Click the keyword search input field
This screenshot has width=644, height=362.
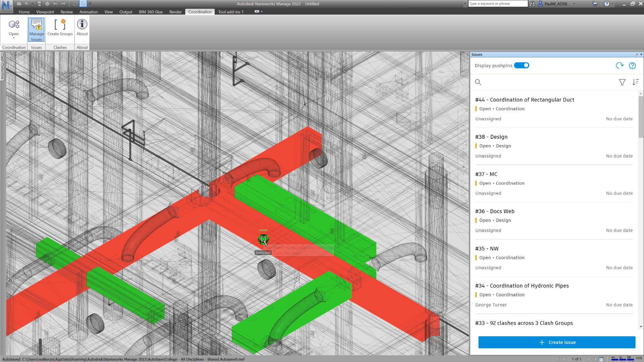[497, 4]
